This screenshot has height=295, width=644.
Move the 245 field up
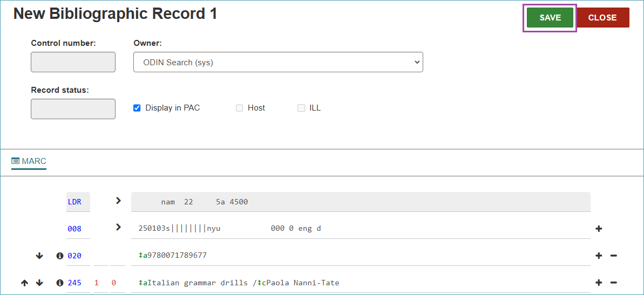[25, 283]
